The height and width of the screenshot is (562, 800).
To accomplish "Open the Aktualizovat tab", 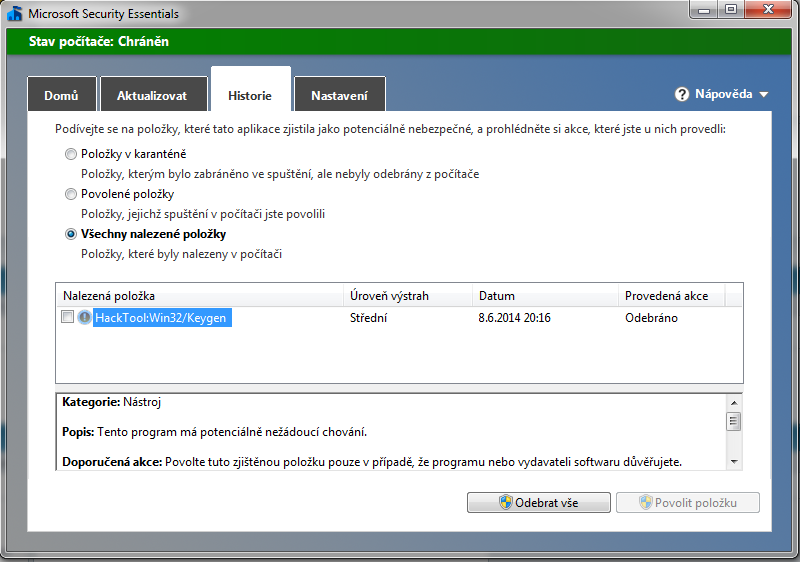I will (153, 96).
